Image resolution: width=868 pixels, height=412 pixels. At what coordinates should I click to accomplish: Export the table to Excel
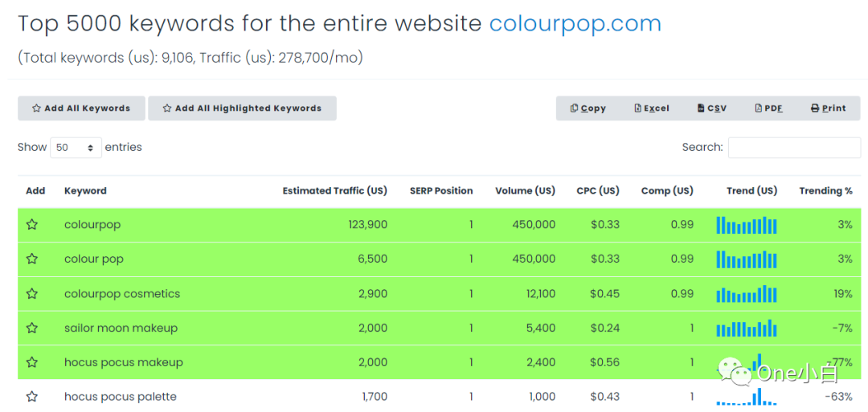[652, 108]
